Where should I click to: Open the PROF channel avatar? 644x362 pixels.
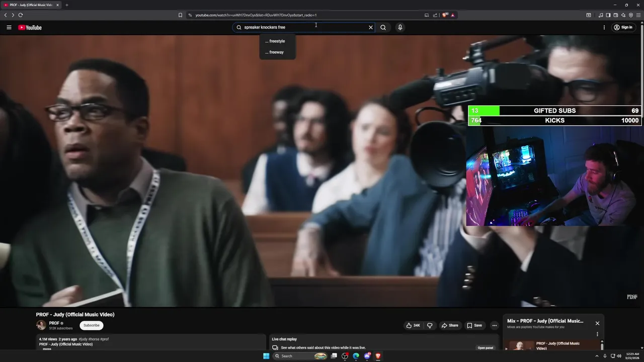point(41,325)
